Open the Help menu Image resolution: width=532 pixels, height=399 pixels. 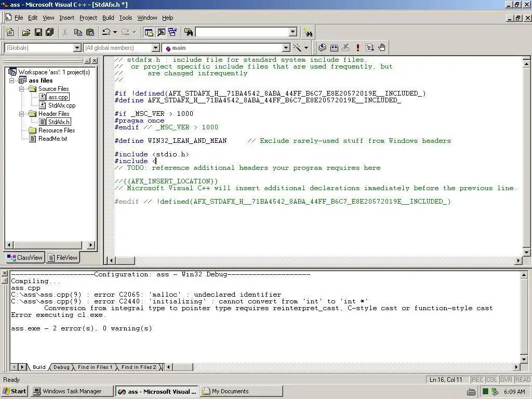click(x=168, y=18)
